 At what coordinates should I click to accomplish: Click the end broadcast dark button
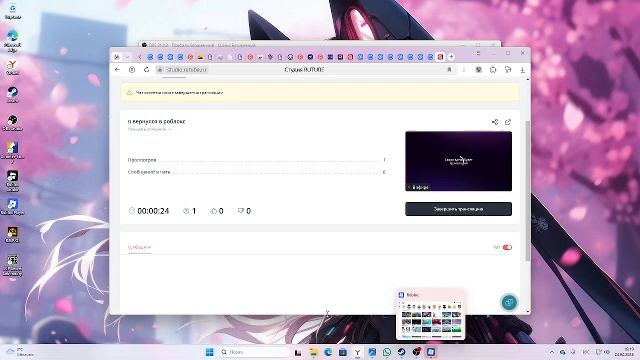[458, 209]
